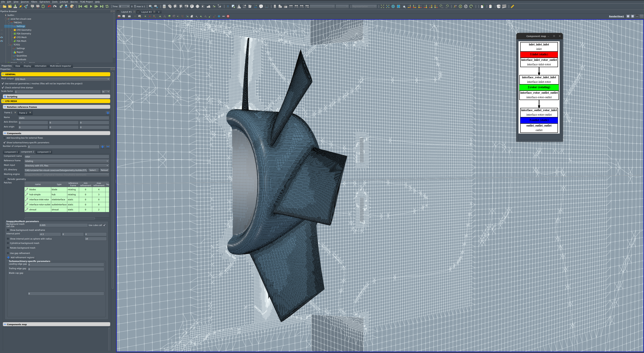Collapse Rotation reference frames section

click(57, 107)
